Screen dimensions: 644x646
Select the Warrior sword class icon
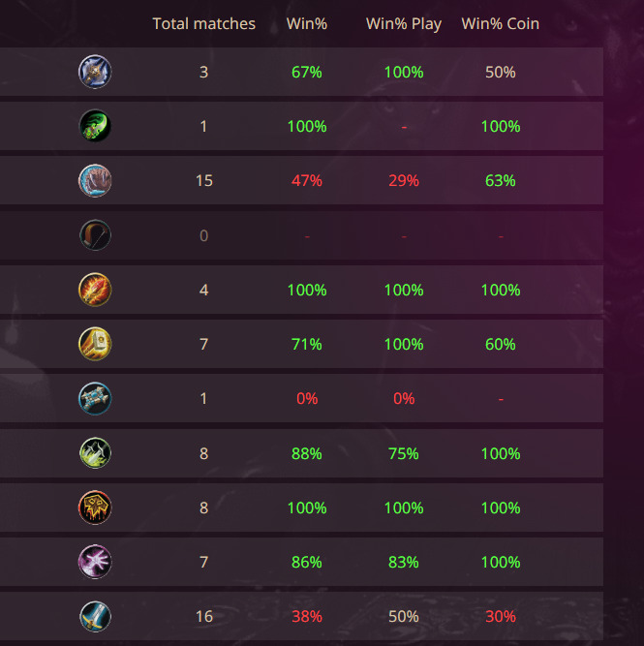(x=95, y=616)
